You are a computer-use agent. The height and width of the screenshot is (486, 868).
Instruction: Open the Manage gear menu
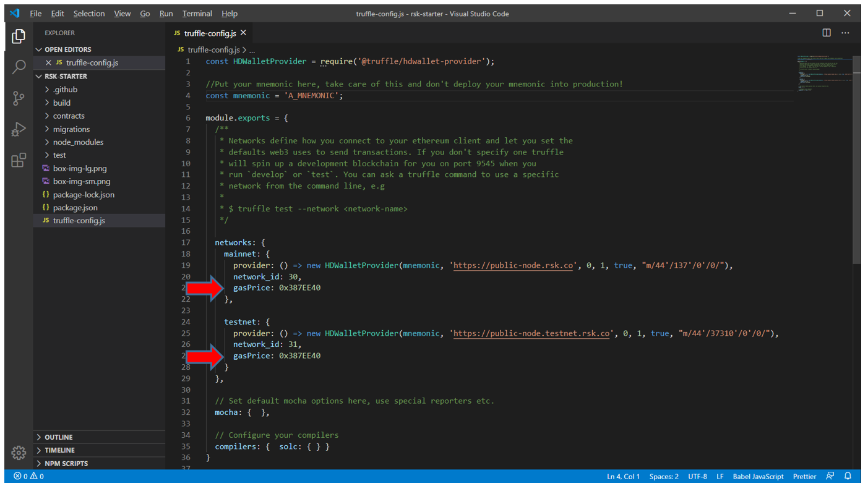[x=19, y=453]
